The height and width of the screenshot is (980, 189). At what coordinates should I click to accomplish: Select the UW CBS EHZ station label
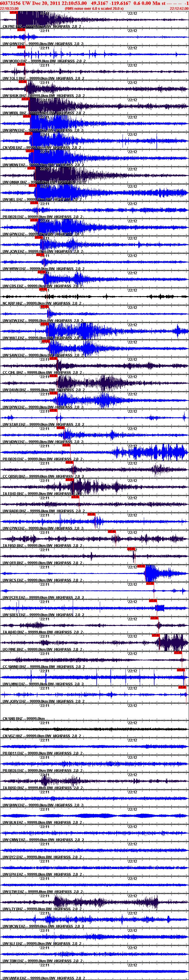point(13,286)
